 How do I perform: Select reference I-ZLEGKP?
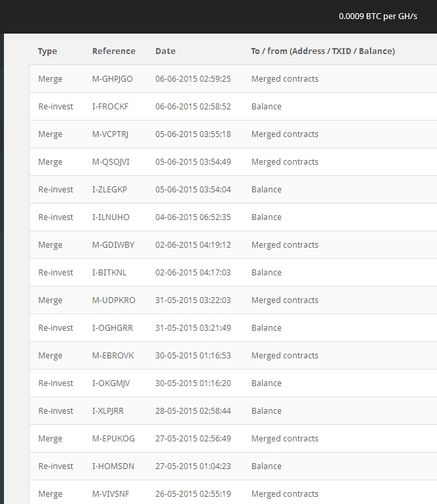click(x=109, y=189)
